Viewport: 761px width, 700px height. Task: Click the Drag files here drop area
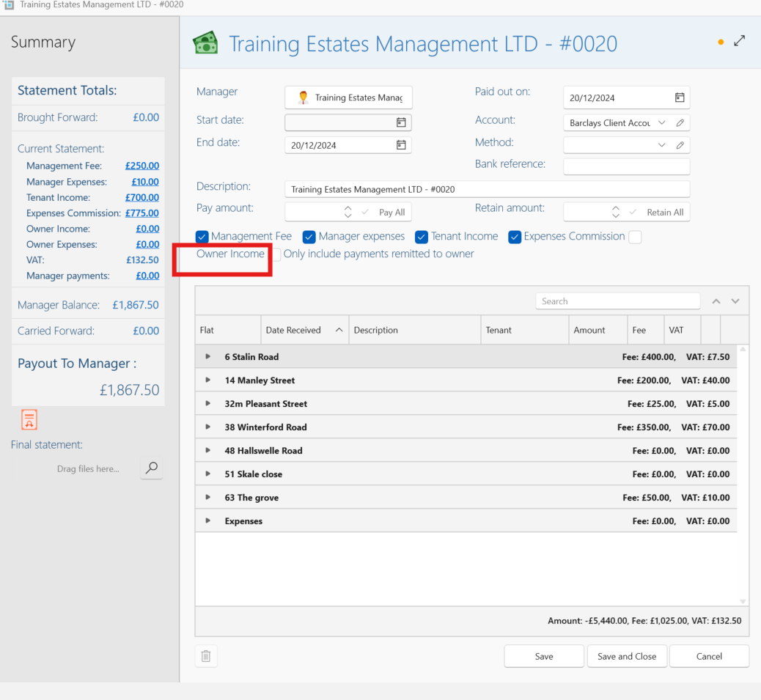[x=88, y=468]
